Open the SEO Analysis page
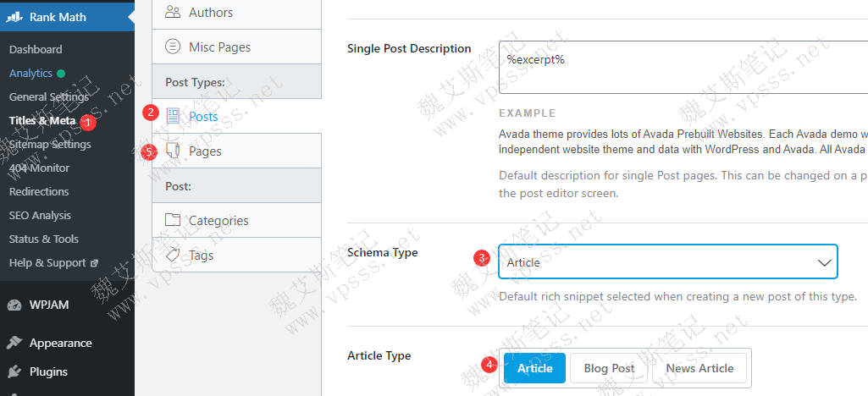 40,215
